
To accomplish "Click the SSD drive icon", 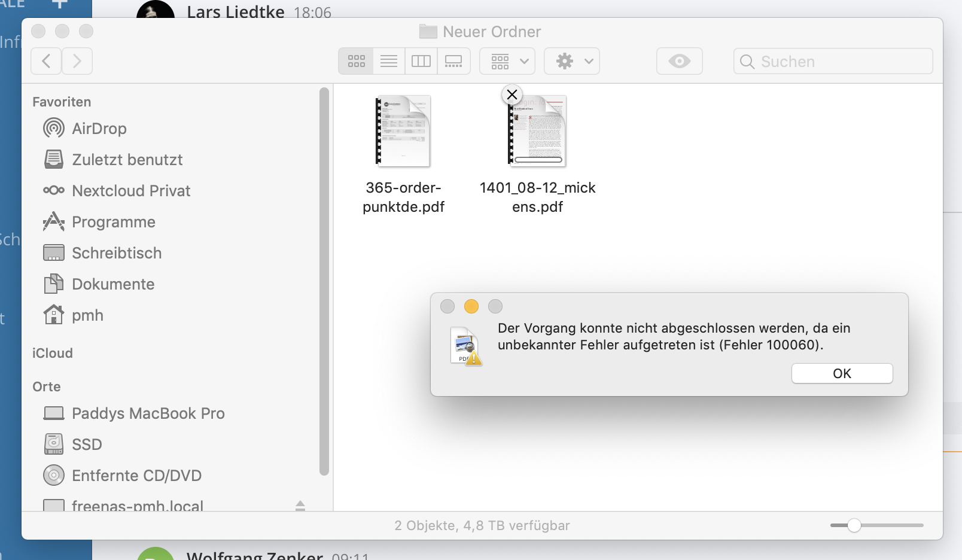I will point(54,444).
